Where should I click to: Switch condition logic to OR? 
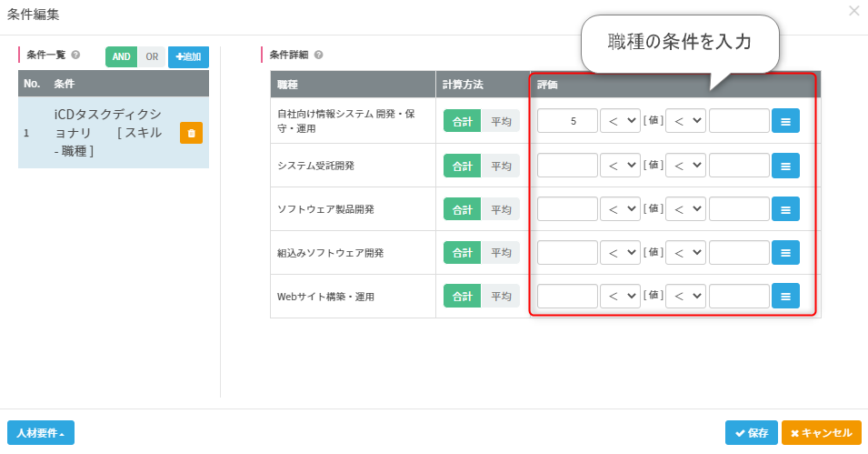(152, 56)
